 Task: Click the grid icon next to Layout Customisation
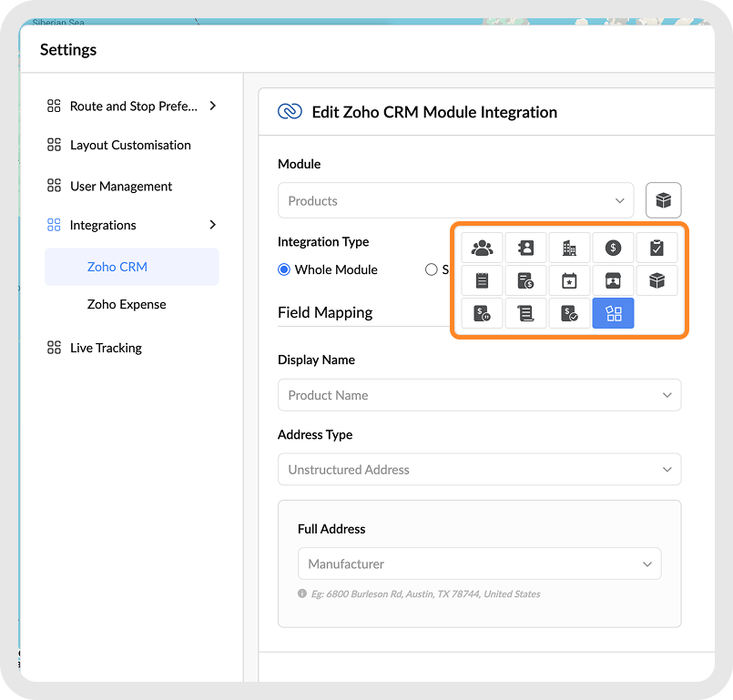54,145
